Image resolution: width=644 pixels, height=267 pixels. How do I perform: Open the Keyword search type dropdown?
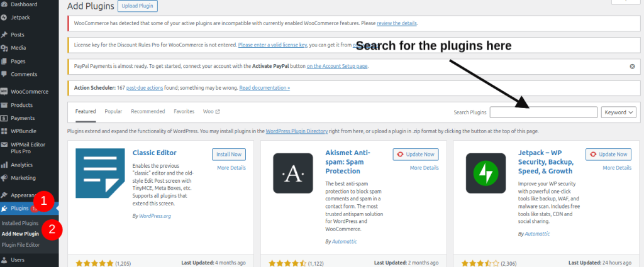pyautogui.click(x=619, y=112)
